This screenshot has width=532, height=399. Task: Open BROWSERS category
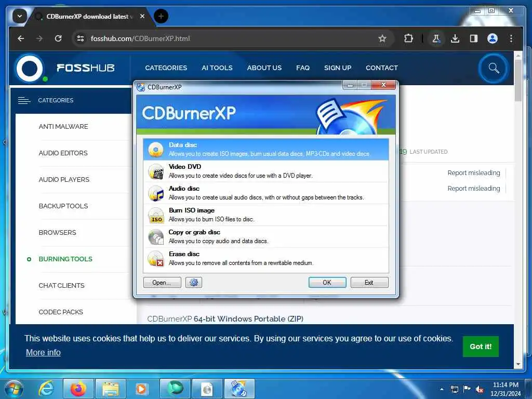pos(57,232)
